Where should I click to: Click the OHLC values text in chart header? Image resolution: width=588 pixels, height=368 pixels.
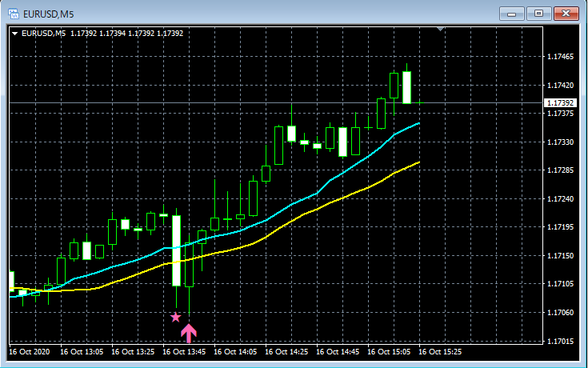pyautogui.click(x=126, y=34)
